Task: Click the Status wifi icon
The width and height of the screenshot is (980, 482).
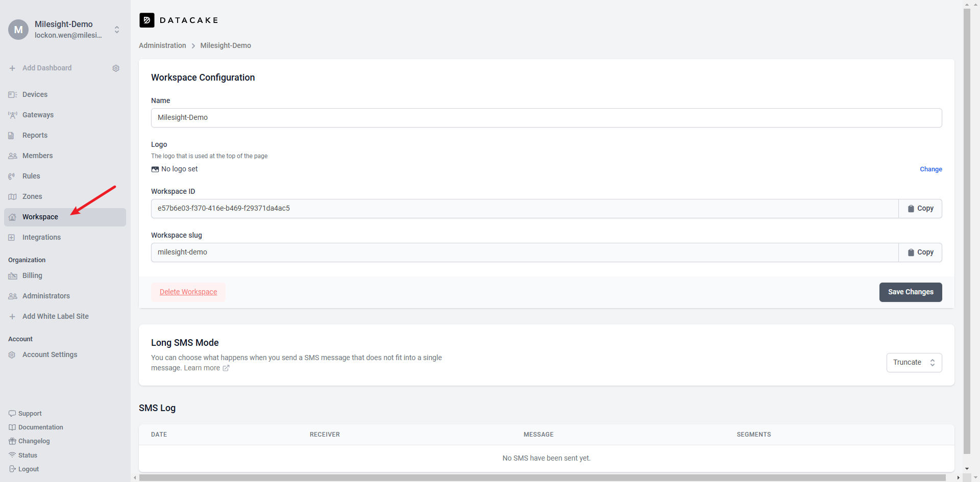Action: point(12,455)
